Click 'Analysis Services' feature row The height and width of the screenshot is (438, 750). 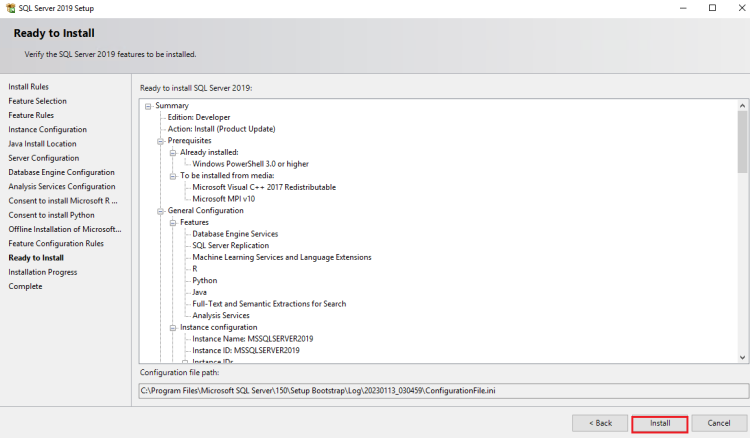[x=221, y=316]
